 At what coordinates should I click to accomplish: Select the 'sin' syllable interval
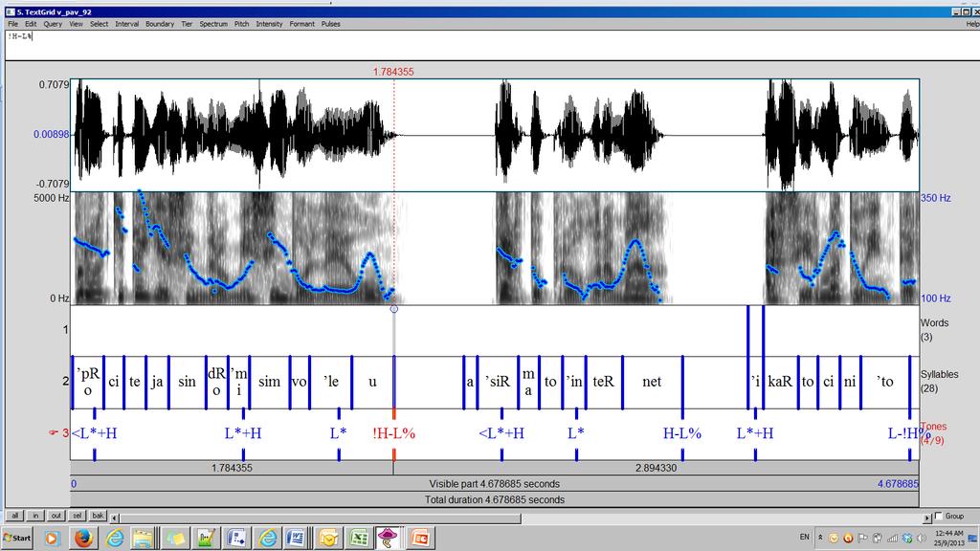tap(187, 382)
